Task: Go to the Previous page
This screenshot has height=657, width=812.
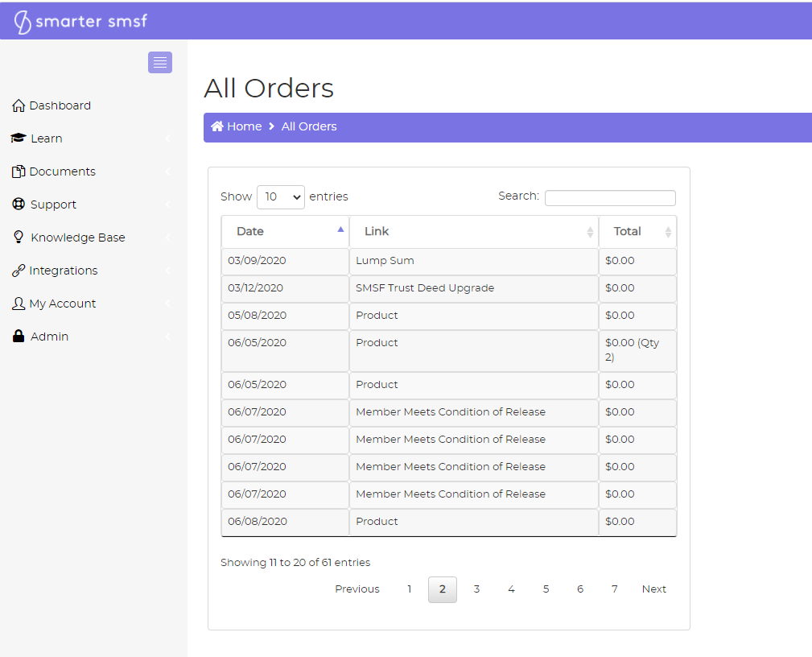Action: pyautogui.click(x=357, y=589)
